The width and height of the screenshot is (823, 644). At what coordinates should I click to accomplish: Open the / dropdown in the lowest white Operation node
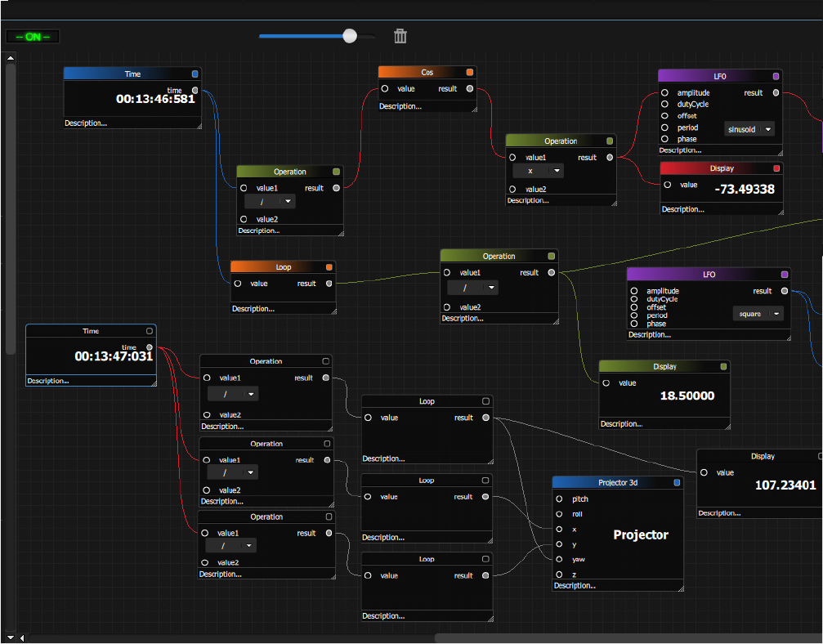pos(230,546)
